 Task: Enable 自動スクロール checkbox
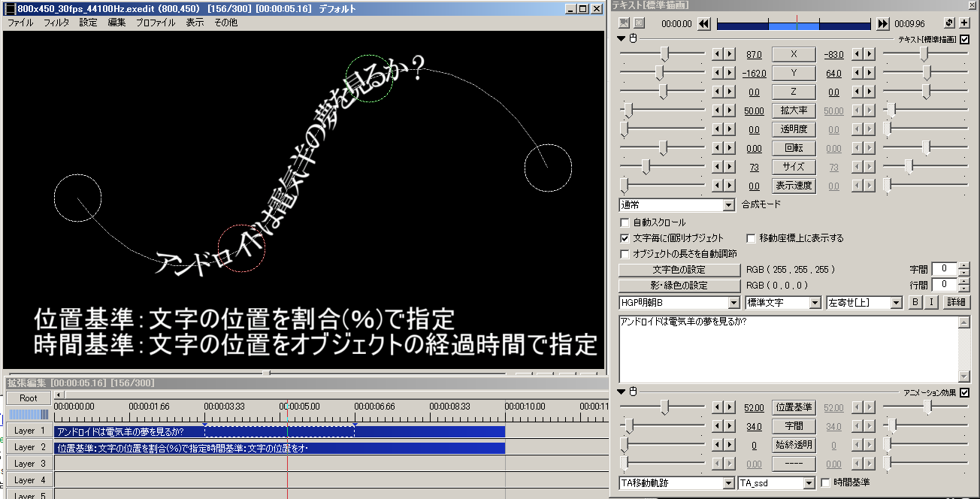click(625, 222)
